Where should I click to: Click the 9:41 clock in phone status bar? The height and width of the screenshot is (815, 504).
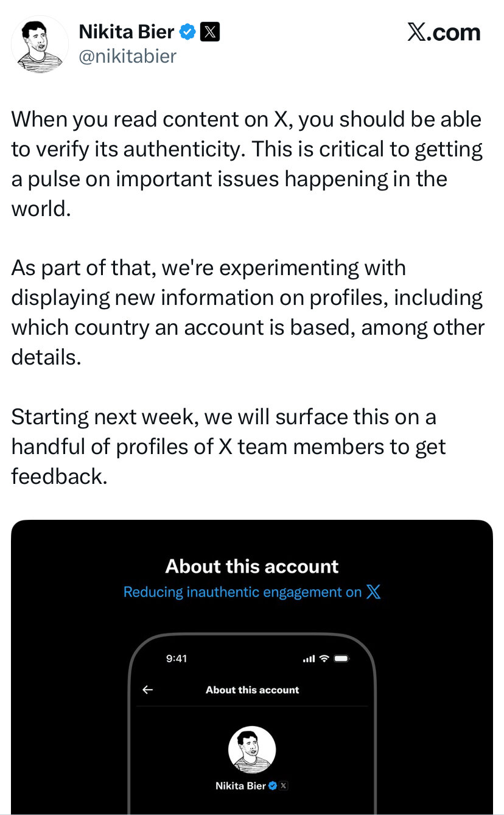point(177,659)
